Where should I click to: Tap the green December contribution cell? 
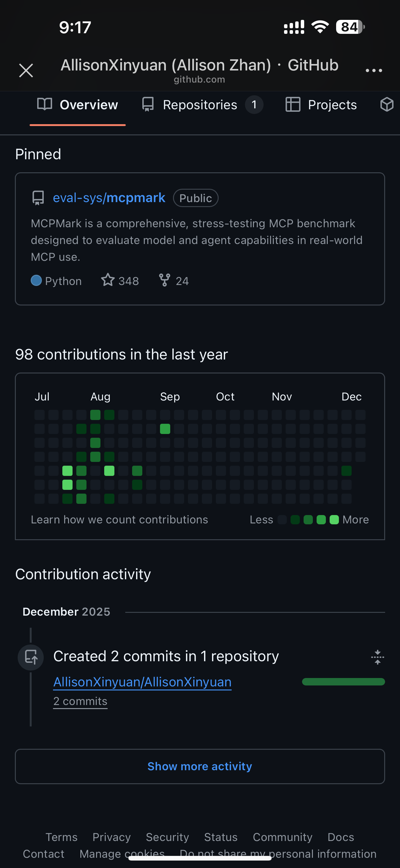pos(346,471)
